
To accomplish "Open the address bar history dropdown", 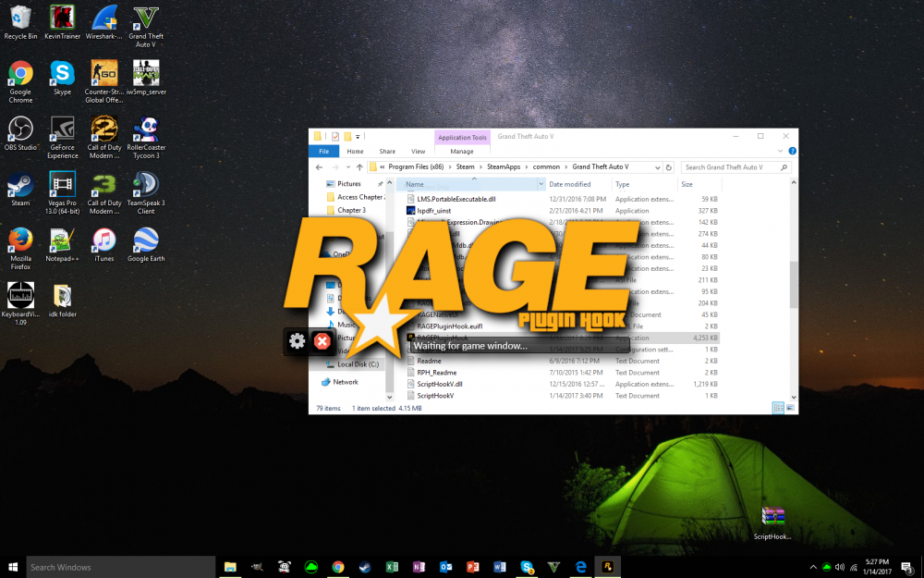I will (x=657, y=167).
